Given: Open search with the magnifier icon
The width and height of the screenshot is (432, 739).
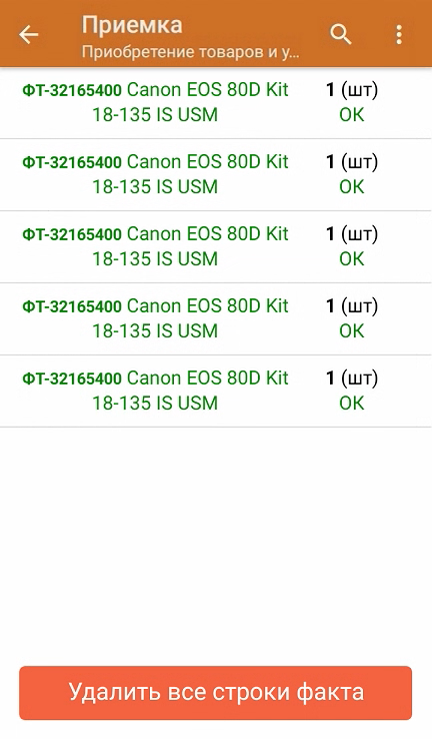Looking at the screenshot, I should (x=340, y=34).
